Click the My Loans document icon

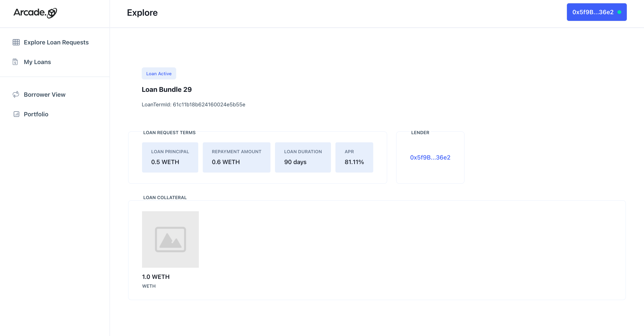pyautogui.click(x=15, y=62)
